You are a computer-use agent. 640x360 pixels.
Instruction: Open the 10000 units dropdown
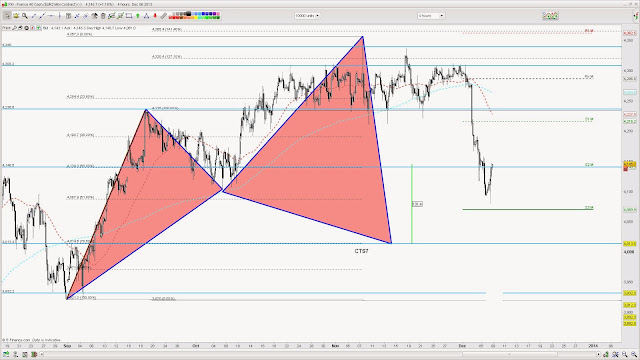pyautogui.click(x=307, y=16)
